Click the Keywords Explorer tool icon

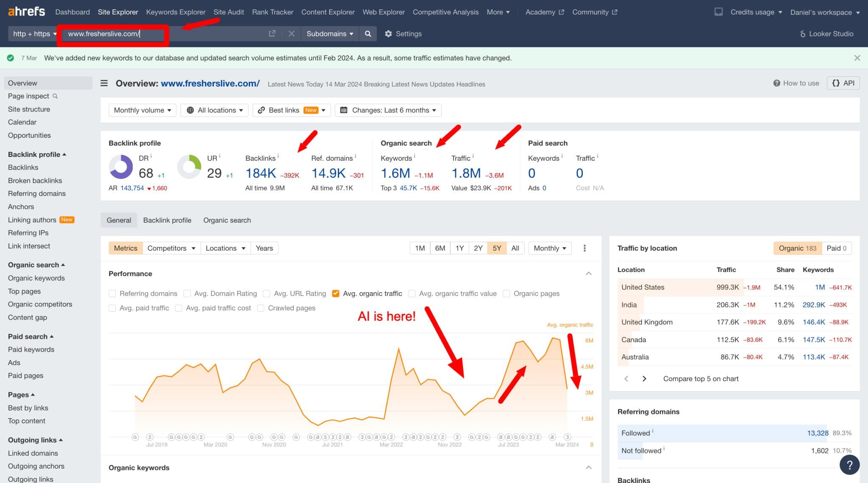tap(175, 11)
